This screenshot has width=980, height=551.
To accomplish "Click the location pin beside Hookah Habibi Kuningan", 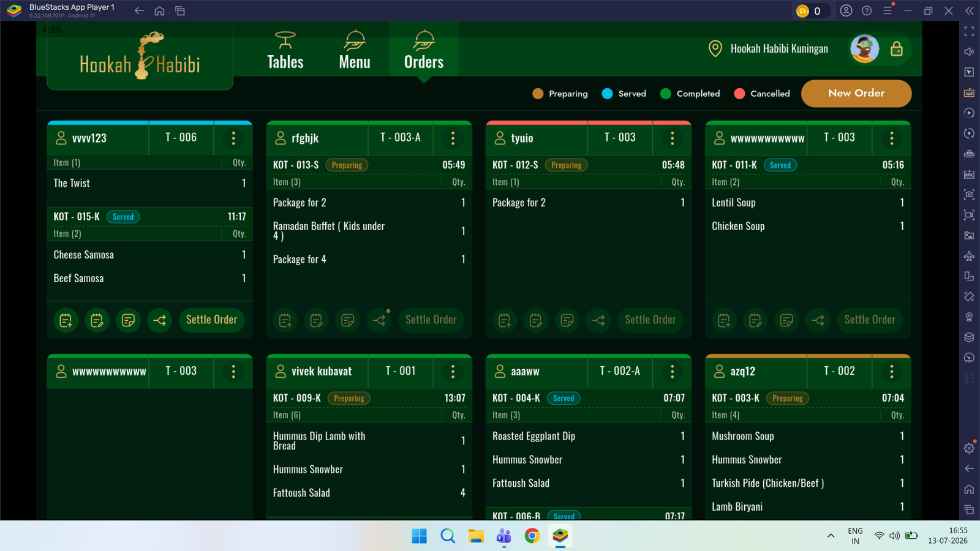I will pos(715,49).
